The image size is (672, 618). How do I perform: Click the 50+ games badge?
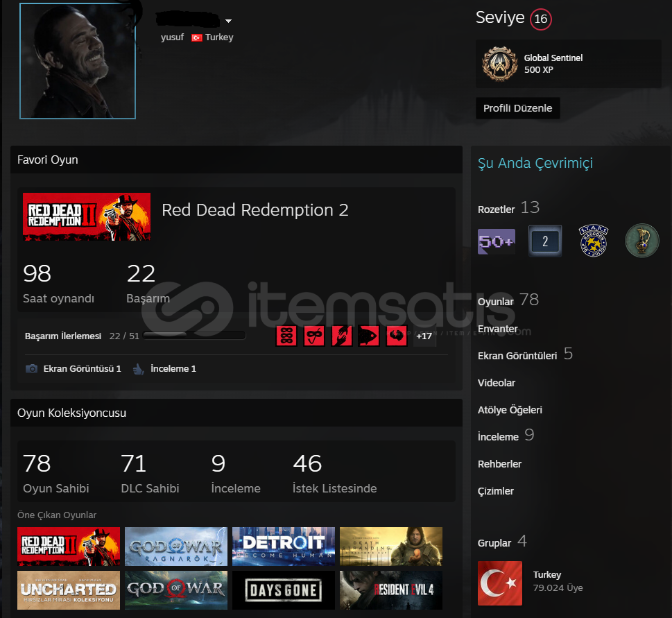pos(497,241)
